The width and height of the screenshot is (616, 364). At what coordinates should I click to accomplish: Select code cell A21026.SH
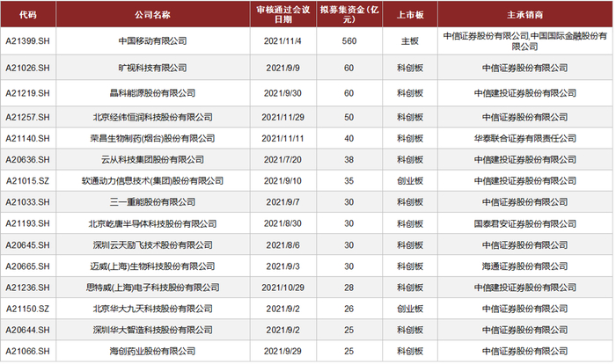(28, 68)
